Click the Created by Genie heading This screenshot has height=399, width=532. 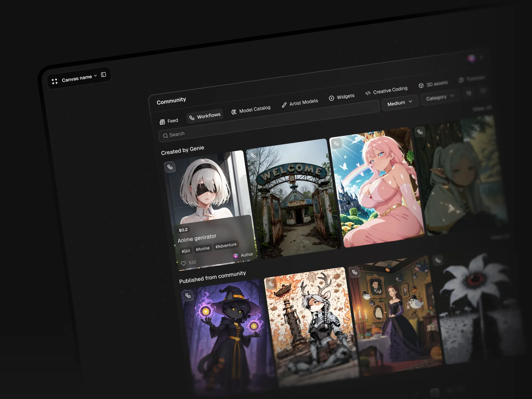[183, 150]
